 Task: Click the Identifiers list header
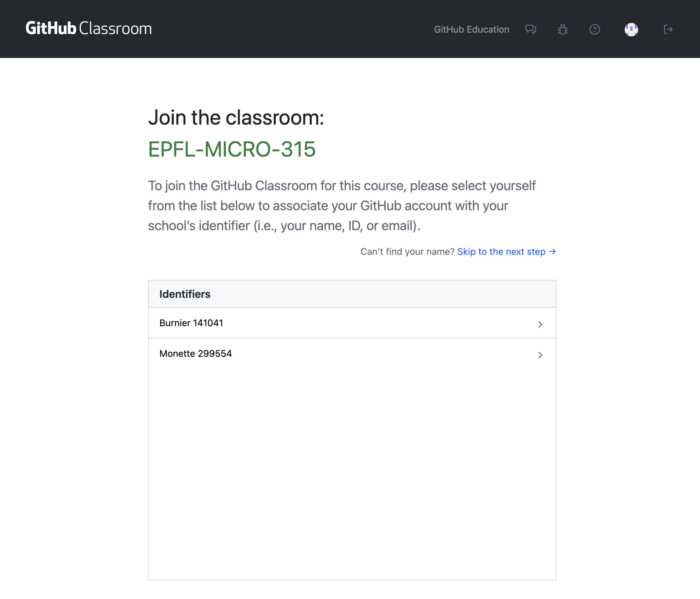click(x=185, y=294)
